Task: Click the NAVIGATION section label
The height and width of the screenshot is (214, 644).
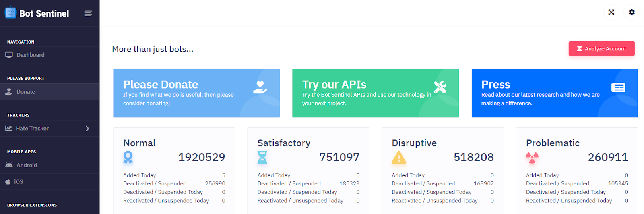Action: point(21,42)
